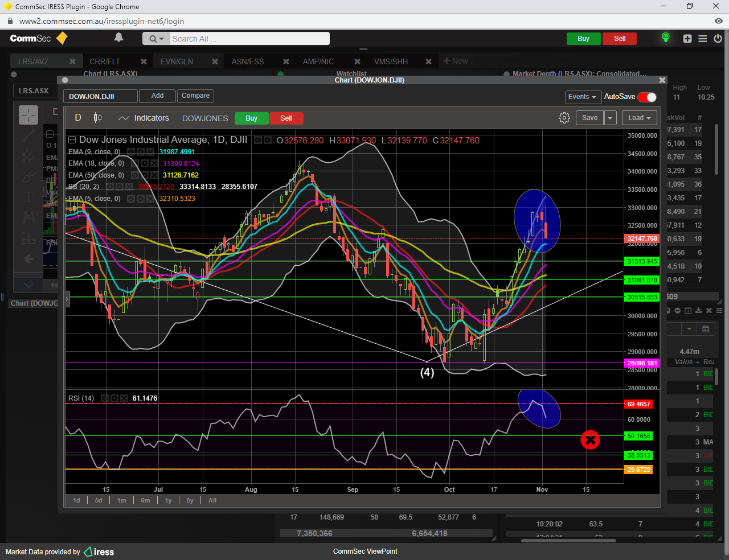Open the Save options dropdown arrow
This screenshot has width=729, height=560.
coord(610,118)
